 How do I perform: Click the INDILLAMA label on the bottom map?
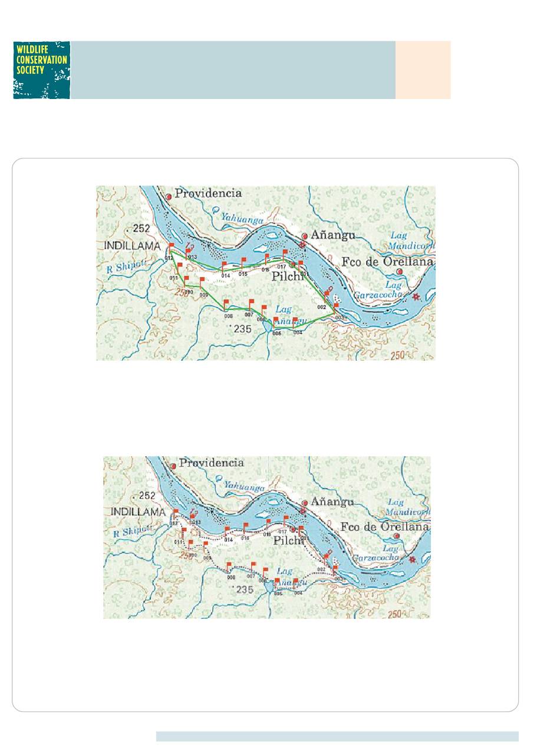coord(138,512)
